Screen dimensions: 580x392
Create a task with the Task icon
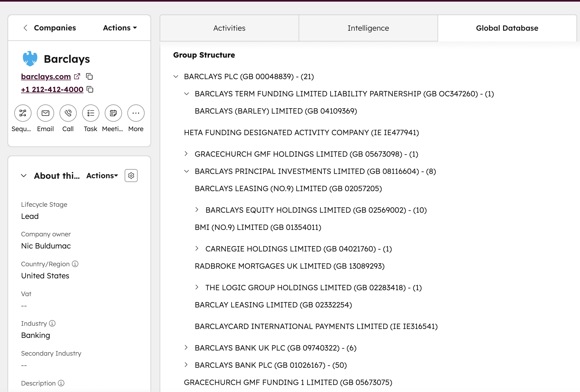[91, 113]
